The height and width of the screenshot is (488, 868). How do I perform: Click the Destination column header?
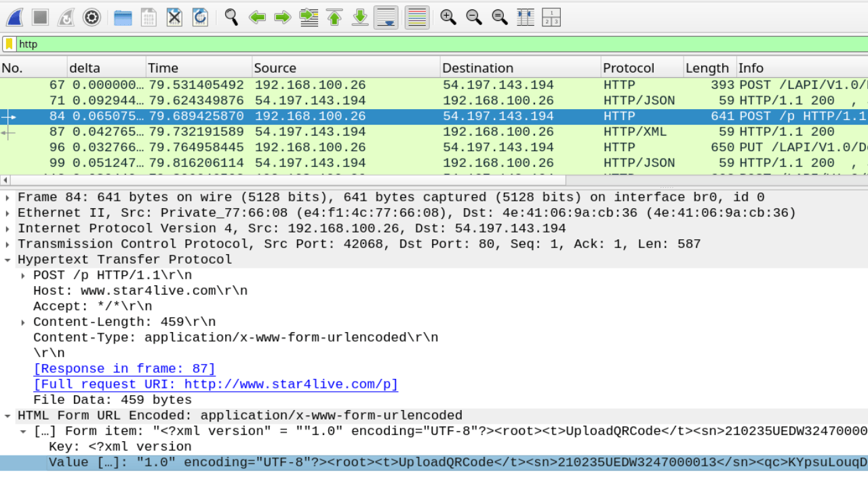(x=478, y=68)
